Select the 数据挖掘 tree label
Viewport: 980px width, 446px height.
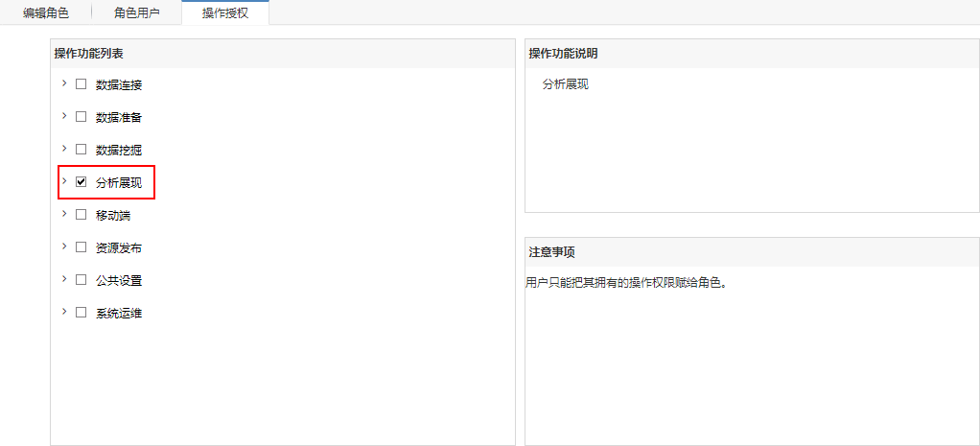click(x=119, y=151)
